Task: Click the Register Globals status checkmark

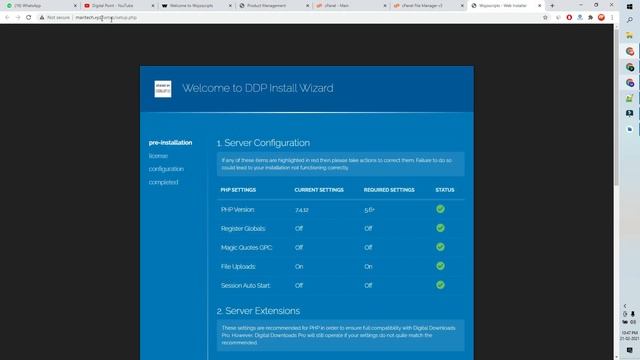Action: (440, 228)
